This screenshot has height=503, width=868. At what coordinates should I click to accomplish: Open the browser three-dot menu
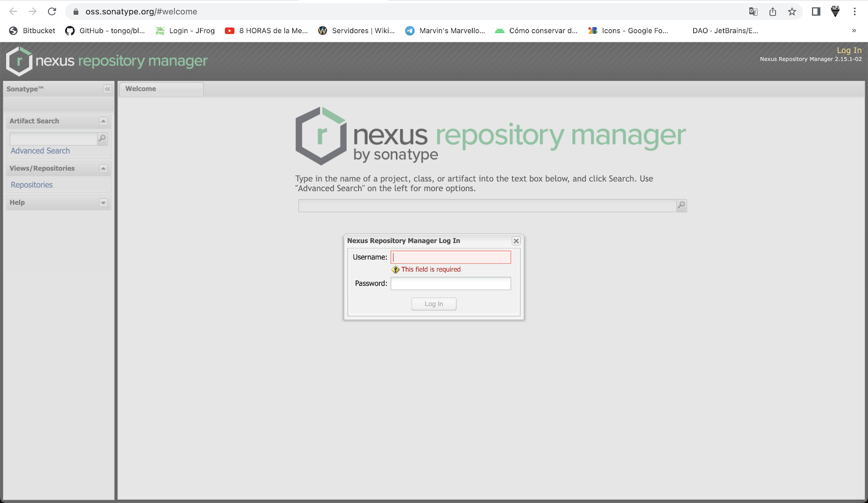click(x=854, y=11)
